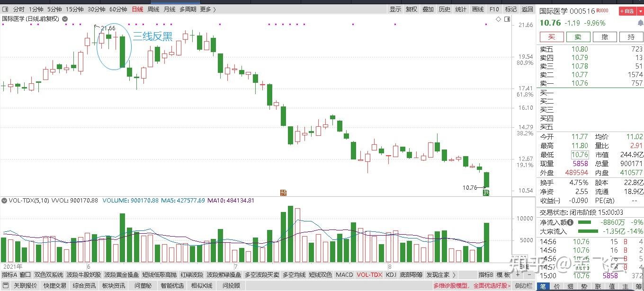Click the 标记 mark tool
Viewport: 644px width, 291px height.
pos(510,9)
